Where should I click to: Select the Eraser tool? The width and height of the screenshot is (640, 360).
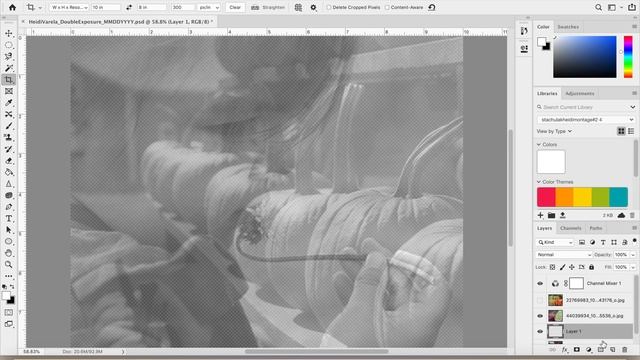[9, 160]
